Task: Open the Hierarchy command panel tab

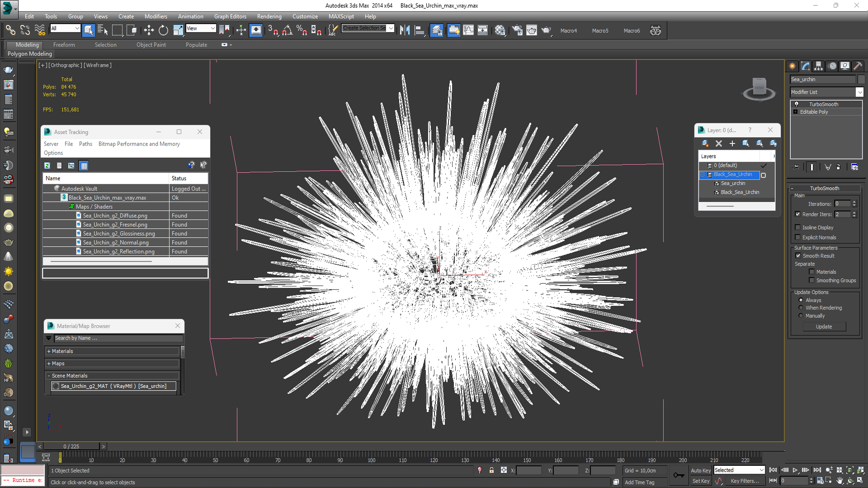Action: pyautogui.click(x=819, y=66)
